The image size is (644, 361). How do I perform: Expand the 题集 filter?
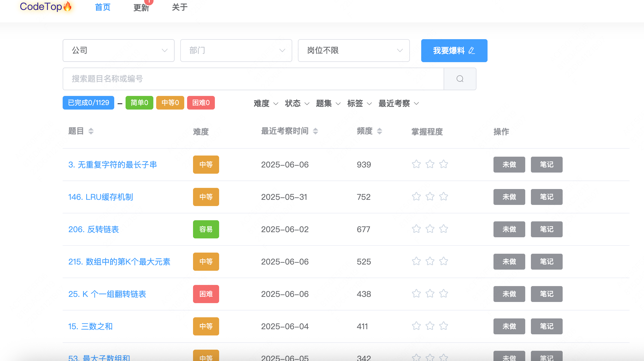(328, 104)
